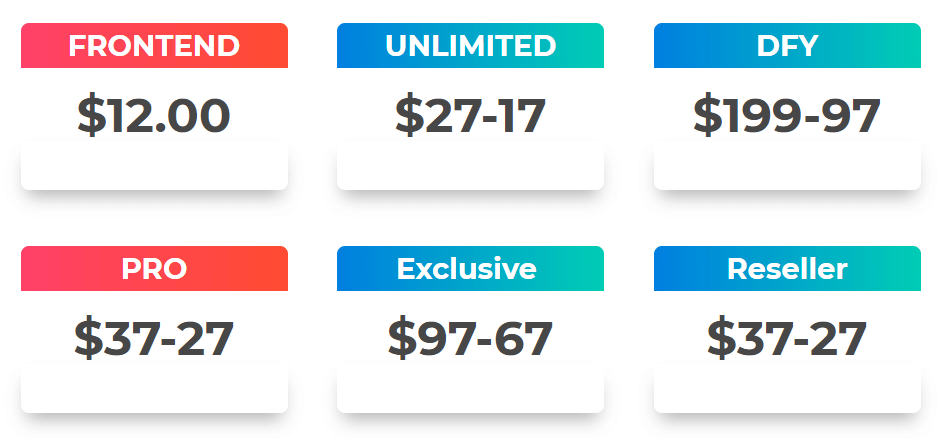Click the Reseller plan header
Viewport: 942px width, 439px height.
click(787, 268)
